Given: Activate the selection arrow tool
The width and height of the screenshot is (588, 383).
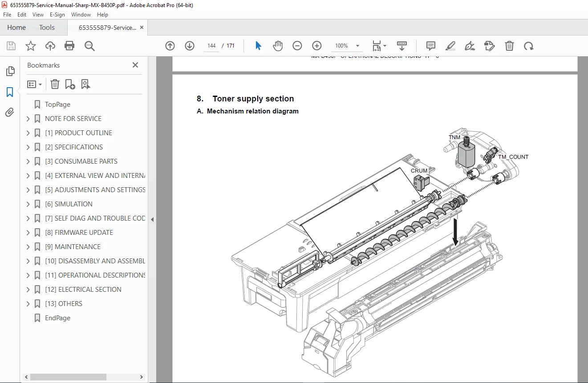Looking at the screenshot, I should [258, 46].
